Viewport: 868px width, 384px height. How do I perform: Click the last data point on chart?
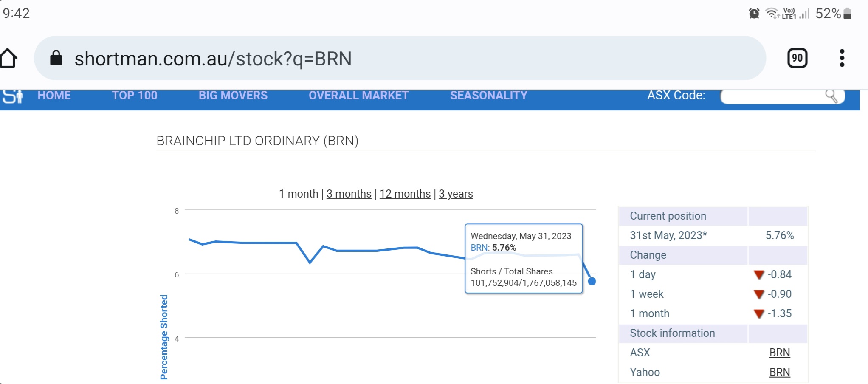pos(592,281)
